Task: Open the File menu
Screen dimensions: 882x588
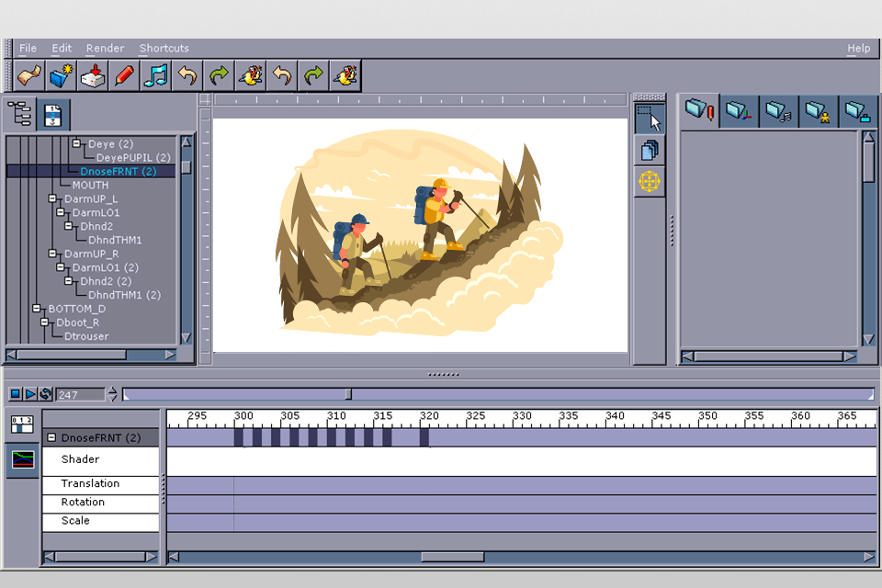Action: pyautogui.click(x=28, y=49)
